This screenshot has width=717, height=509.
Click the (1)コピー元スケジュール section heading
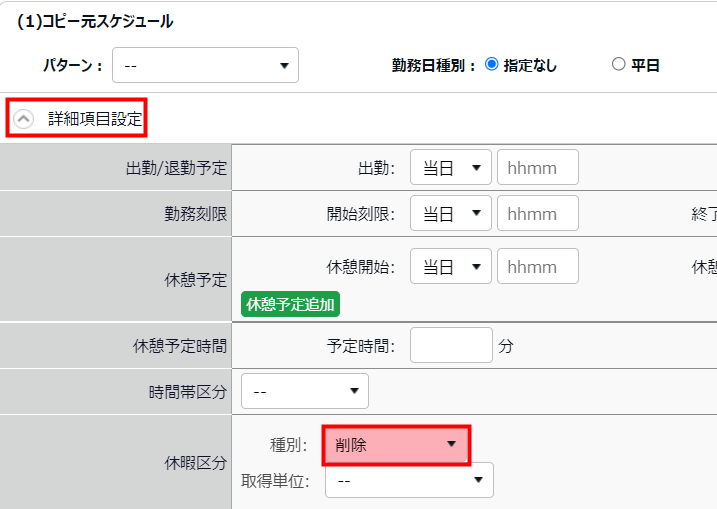[x=95, y=22]
